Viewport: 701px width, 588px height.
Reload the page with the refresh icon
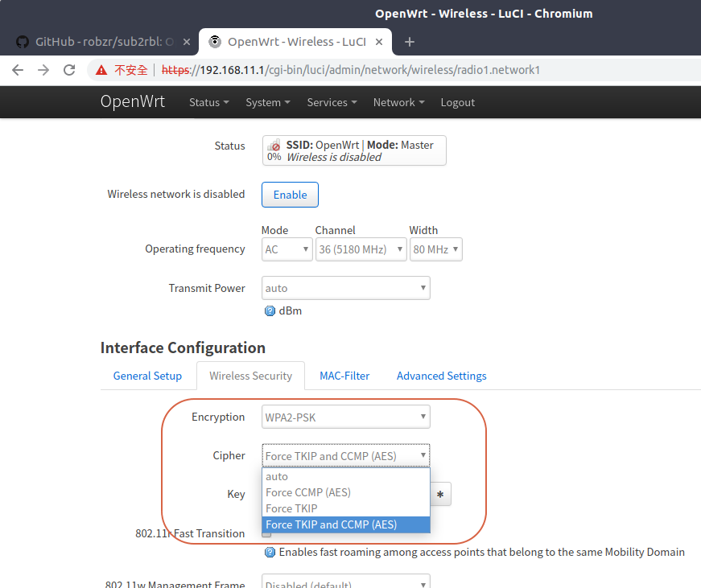click(69, 70)
